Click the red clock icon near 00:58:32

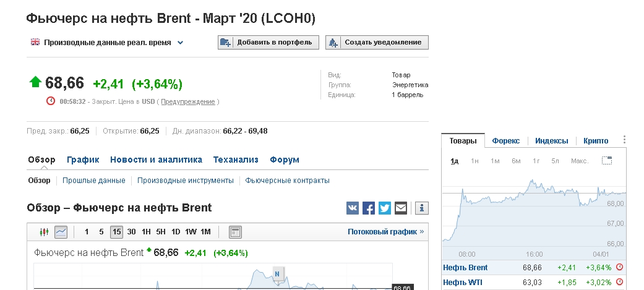51,101
